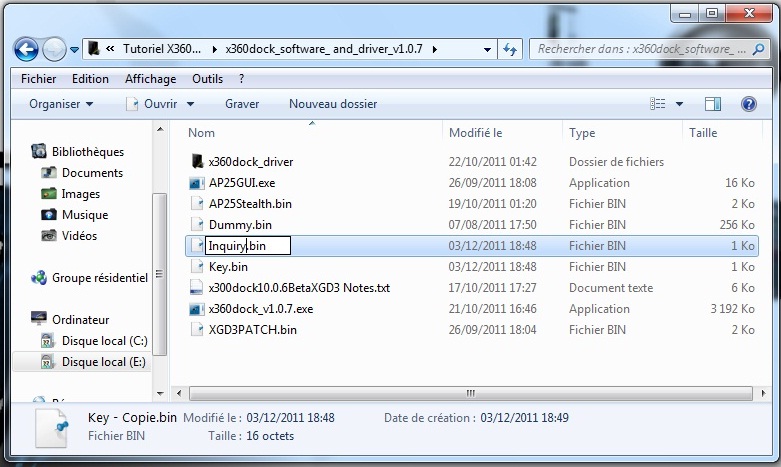
Task: Click the Back navigation arrow button
Action: 26,49
